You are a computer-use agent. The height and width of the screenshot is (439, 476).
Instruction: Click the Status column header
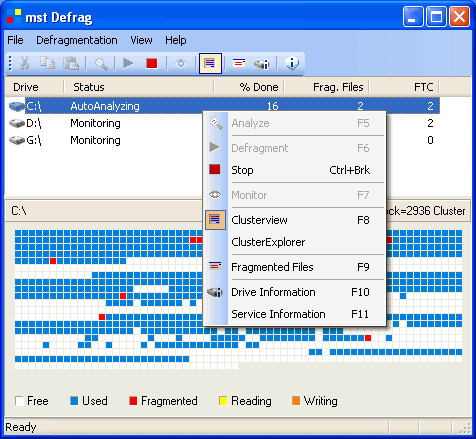tap(138, 87)
